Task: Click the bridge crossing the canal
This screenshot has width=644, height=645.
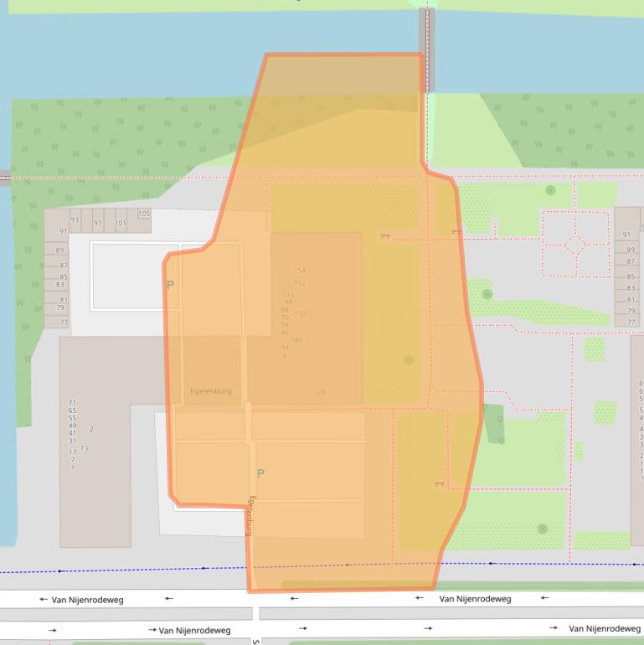Action: (427, 50)
